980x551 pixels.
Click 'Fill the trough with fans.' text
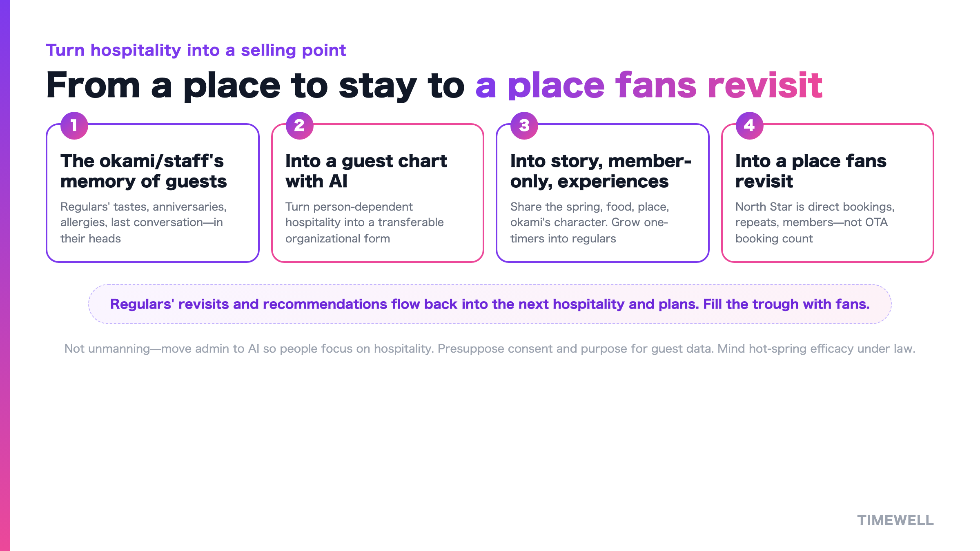point(786,304)
